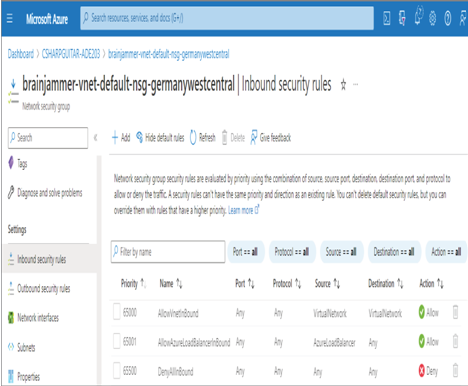The image size is (468, 386).
Task: Open the AllowAzureLoadBalancerInBound rule
Action: tap(194, 342)
